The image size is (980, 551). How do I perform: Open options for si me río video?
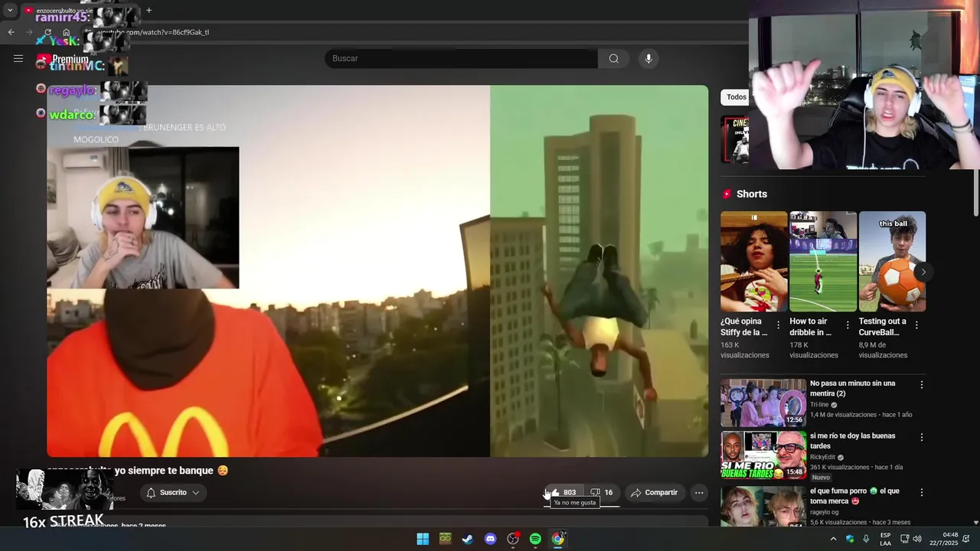tap(922, 438)
